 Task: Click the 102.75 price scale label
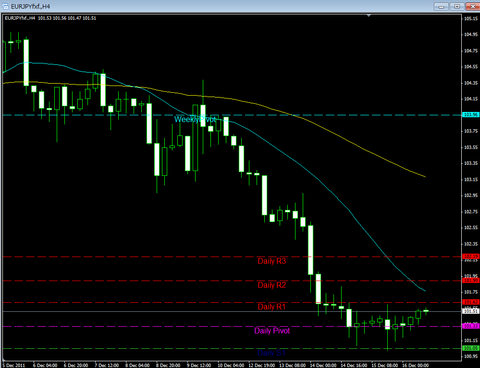pyautogui.click(x=471, y=212)
